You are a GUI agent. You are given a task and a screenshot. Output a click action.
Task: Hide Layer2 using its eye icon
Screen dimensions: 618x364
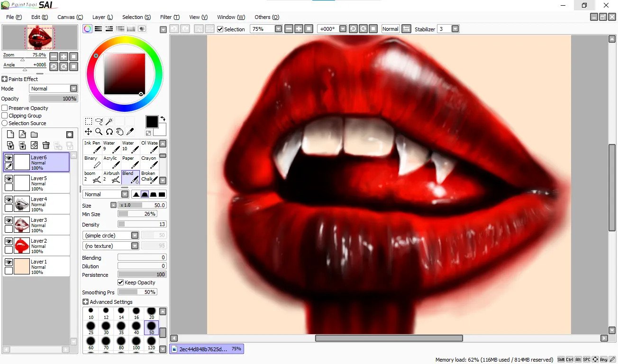(9, 241)
